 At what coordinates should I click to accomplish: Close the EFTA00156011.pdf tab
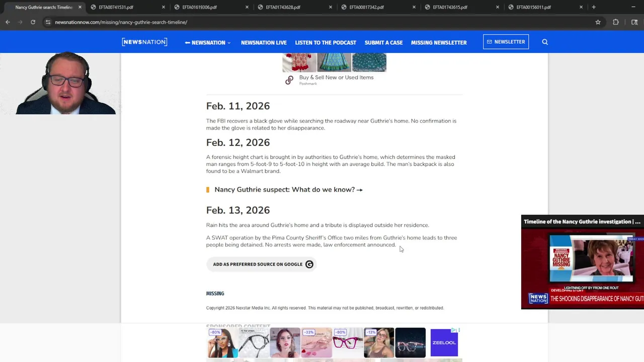click(581, 7)
